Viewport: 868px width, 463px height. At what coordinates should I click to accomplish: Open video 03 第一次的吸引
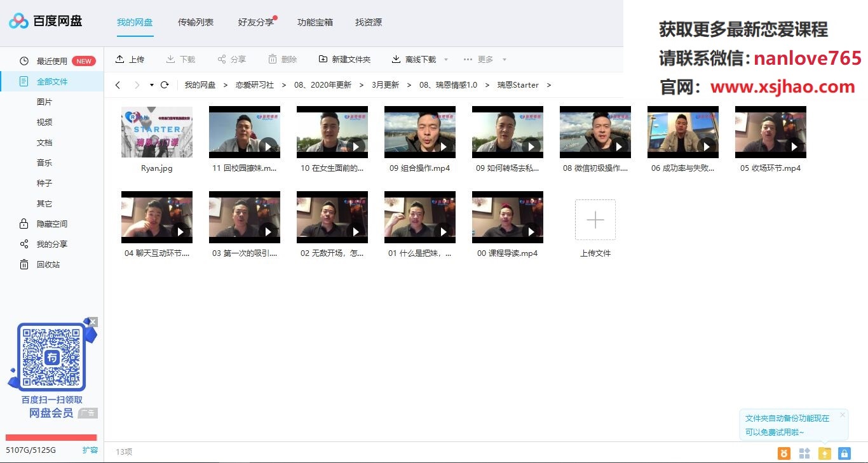pyautogui.click(x=245, y=217)
